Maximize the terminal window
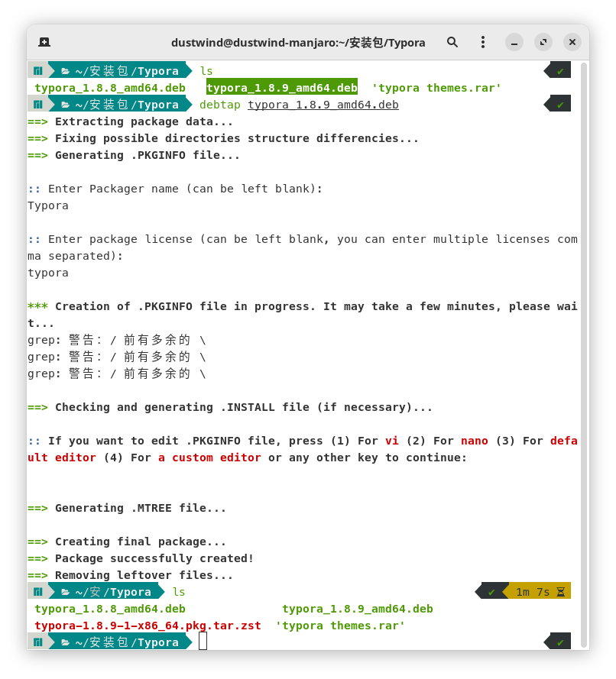 pyautogui.click(x=543, y=42)
